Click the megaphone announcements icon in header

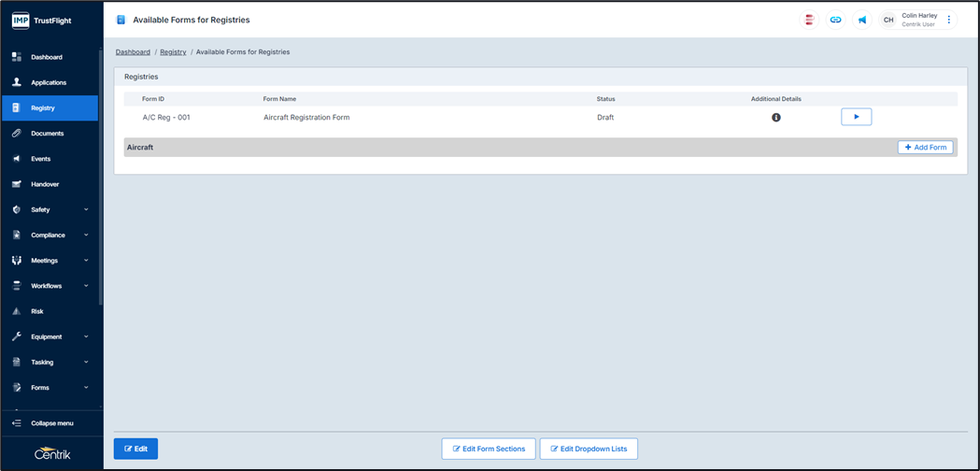[x=861, y=20]
